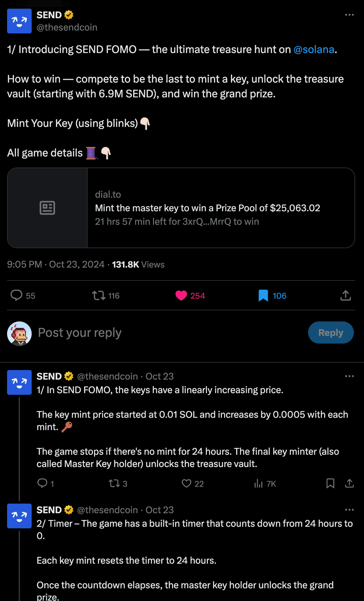
Task: Open more options menu on main post
Action: pyautogui.click(x=349, y=15)
